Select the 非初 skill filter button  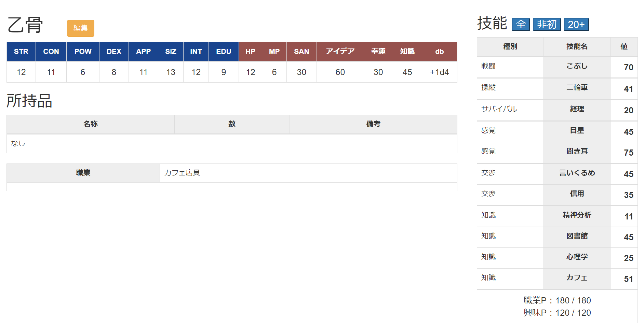[x=547, y=25]
